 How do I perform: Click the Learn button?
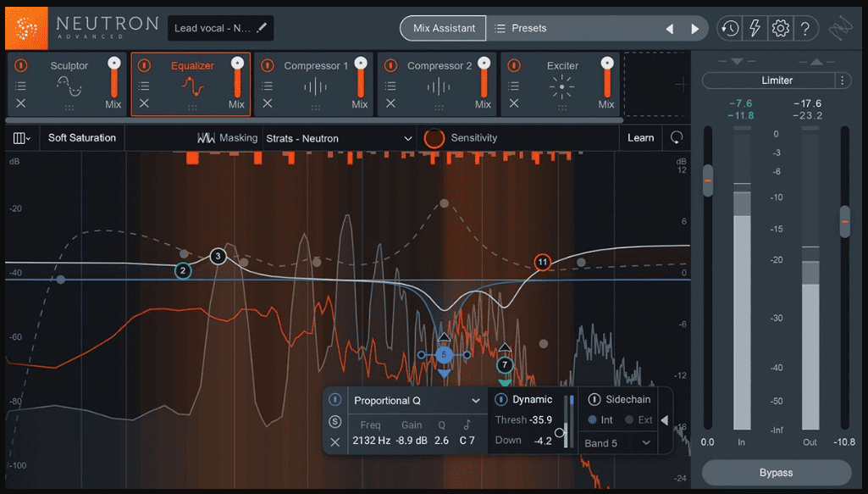point(640,138)
